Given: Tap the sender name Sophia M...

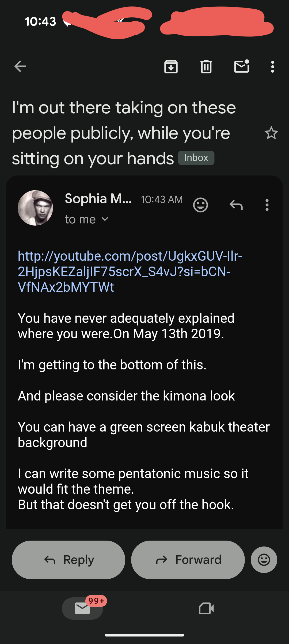Looking at the screenshot, I should click(x=98, y=199).
